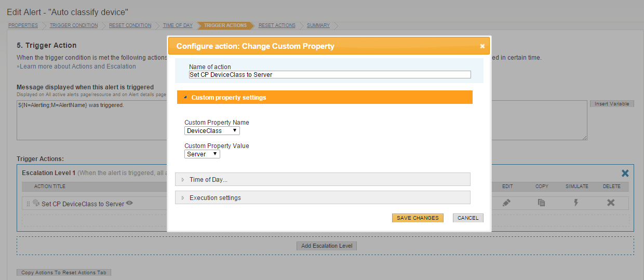
Task: Close the Configure action dialog
Action: click(x=482, y=46)
